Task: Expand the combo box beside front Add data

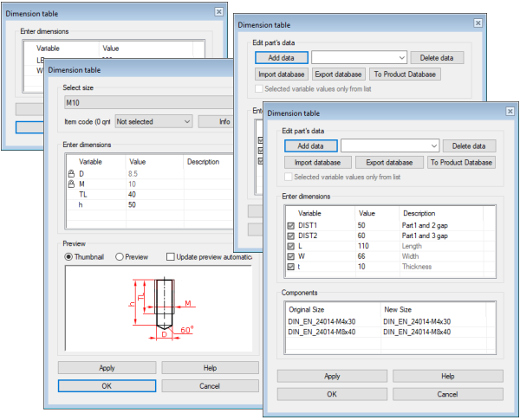Action: (x=434, y=146)
